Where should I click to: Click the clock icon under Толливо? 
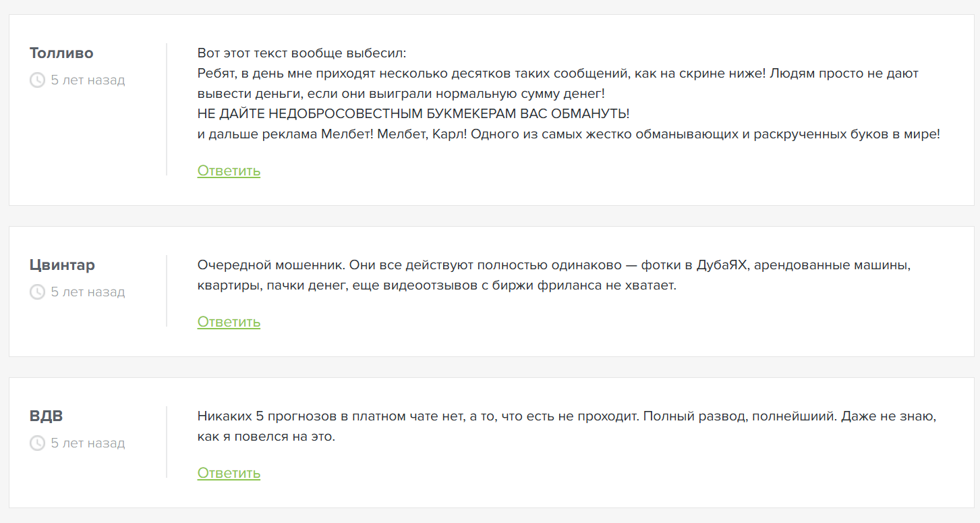click(37, 80)
